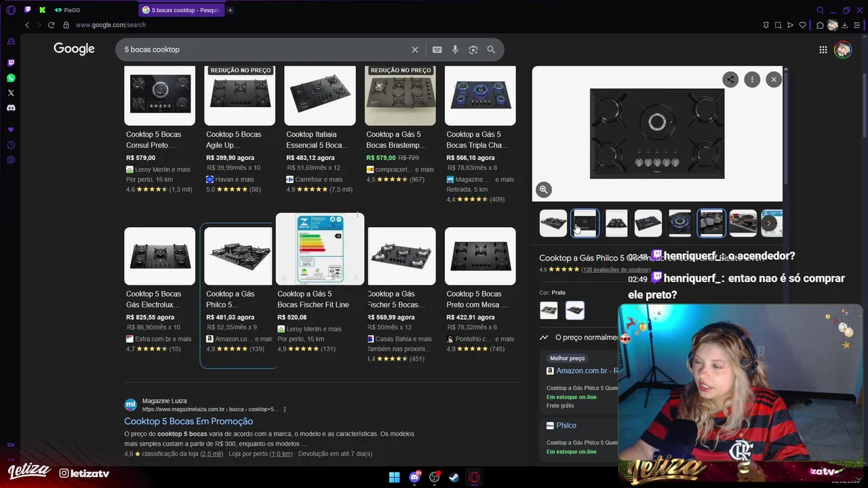Start voice search with the microphone
The width and height of the screenshot is (868, 488).
[455, 49]
